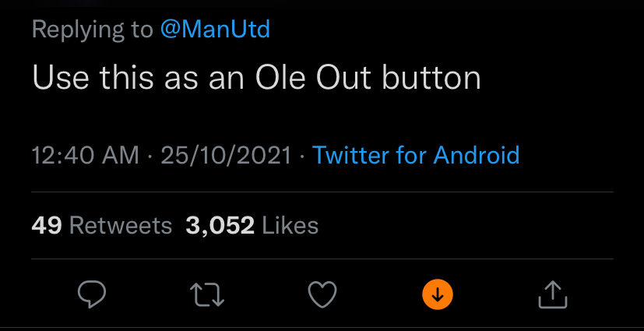
Task: View the 49 Retweets list
Action: [101, 226]
